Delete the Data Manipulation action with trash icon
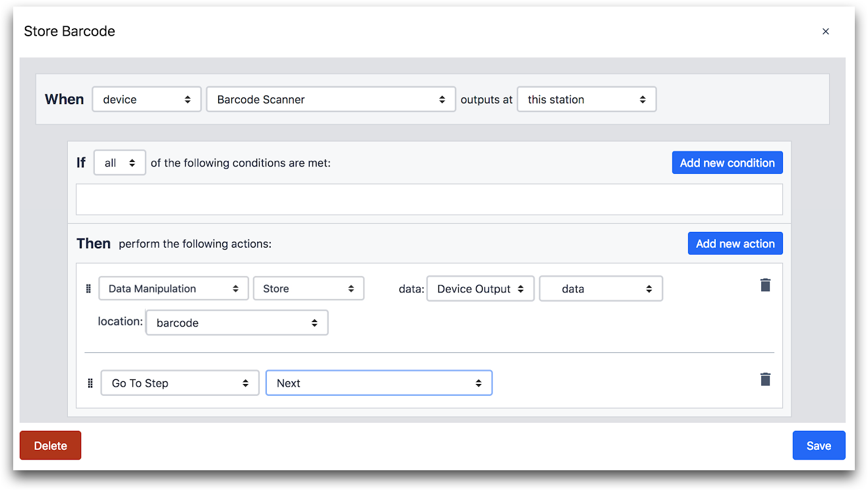Screen dimensions: 868x490 coord(765,285)
